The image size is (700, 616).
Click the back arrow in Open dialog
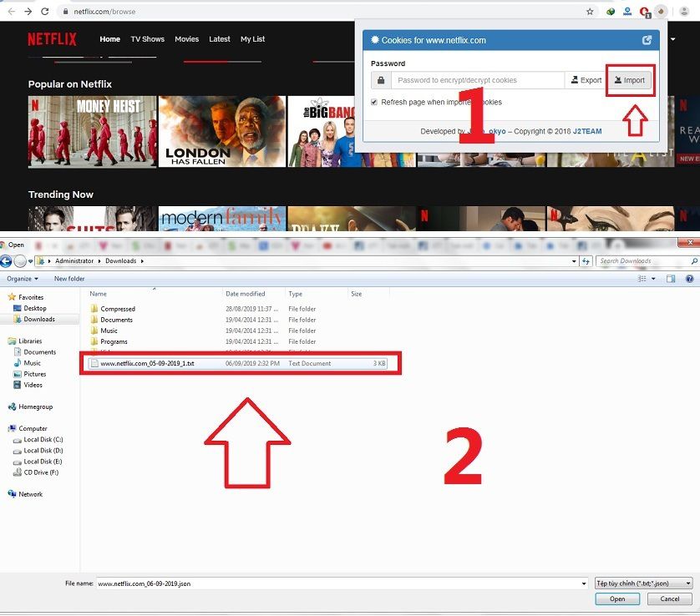7,261
